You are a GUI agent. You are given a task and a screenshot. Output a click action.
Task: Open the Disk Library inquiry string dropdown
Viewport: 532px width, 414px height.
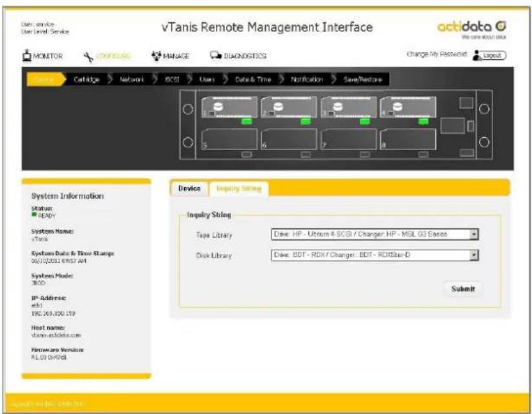click(375, 255)
